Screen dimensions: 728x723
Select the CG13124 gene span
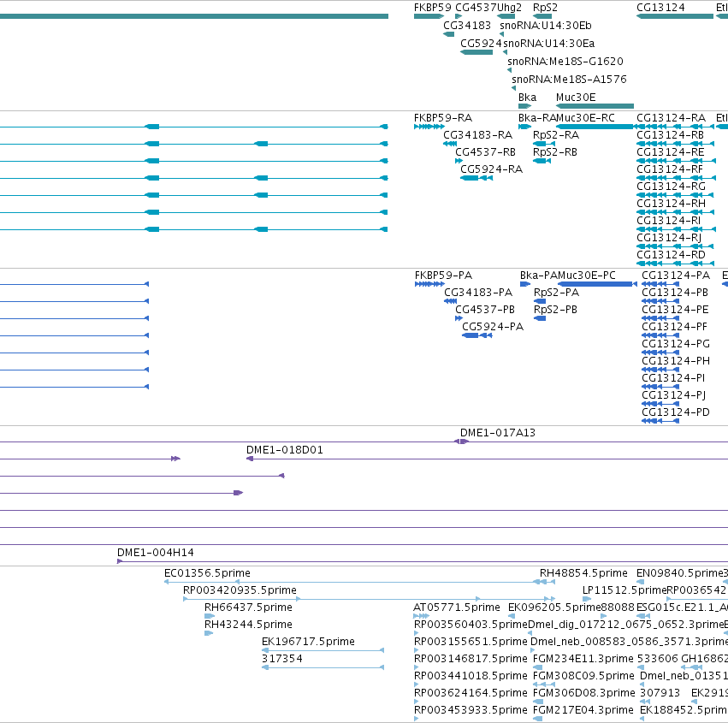[x=675, y=16]
